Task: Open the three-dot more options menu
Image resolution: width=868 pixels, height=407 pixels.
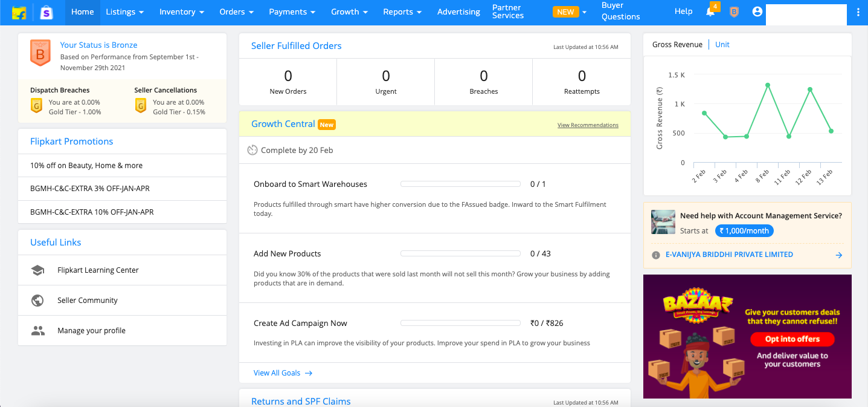Action: (858, 11)
